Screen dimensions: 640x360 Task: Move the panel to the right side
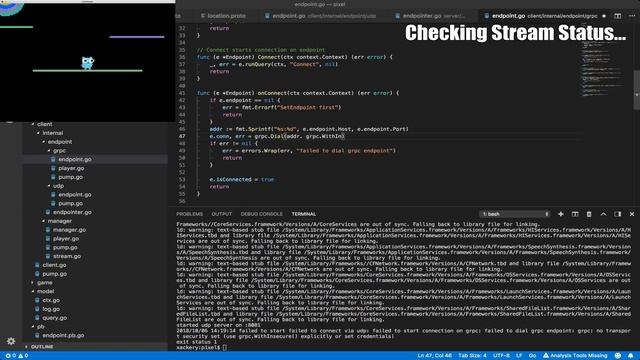pos(618,214)
